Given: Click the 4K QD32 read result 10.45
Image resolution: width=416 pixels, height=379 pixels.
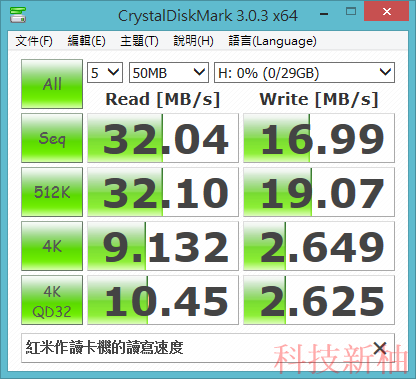Looking at the screenshot, I should (x=163, y=300).
